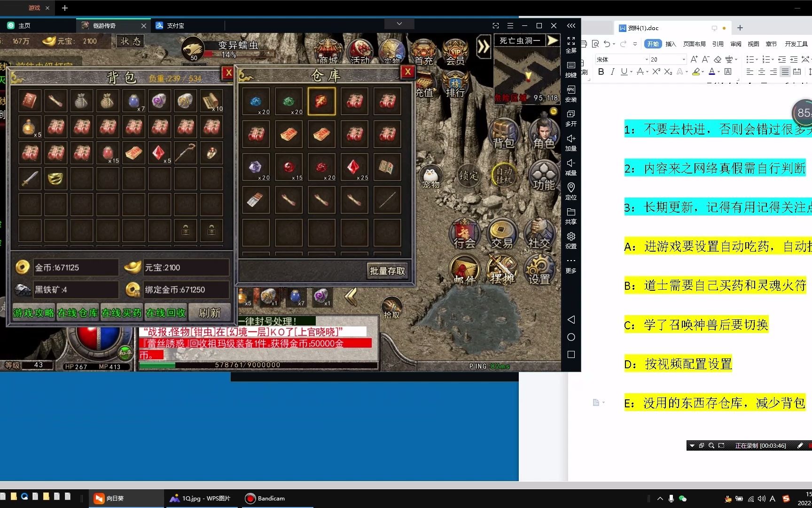
Task: Open the 交易 trade icon
Action: coord(502,234)
